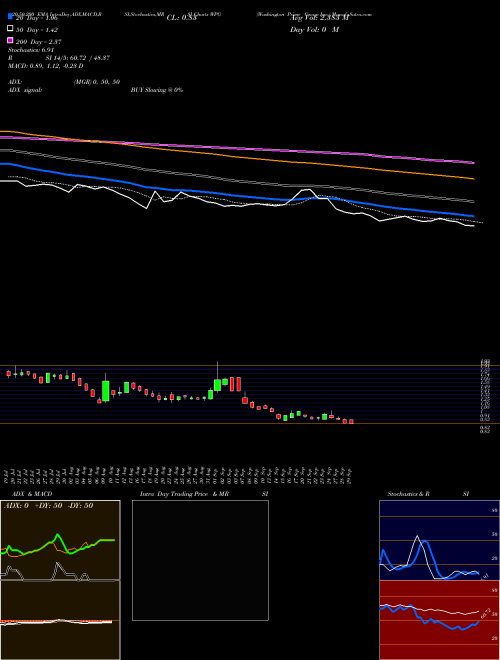Click the 'Avg Vol: 2.353 M' label
Image resolution: width=500 pixels, height=660 pixels.
319,18
